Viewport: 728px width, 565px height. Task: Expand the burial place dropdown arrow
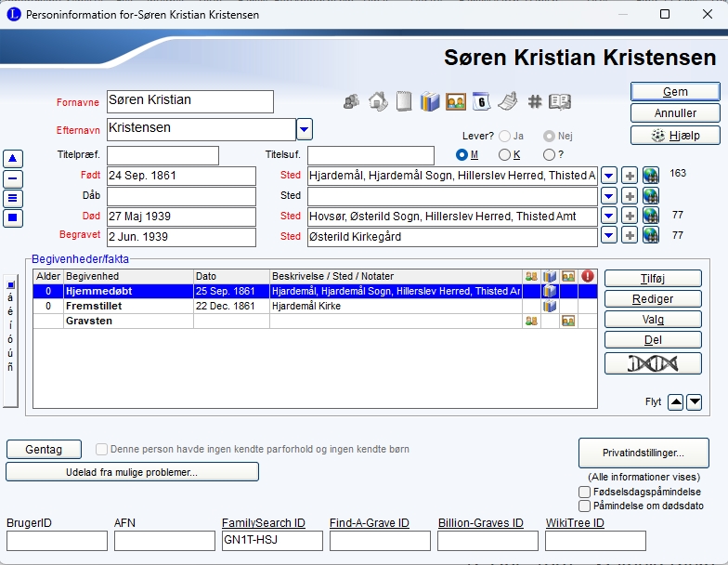608,237
